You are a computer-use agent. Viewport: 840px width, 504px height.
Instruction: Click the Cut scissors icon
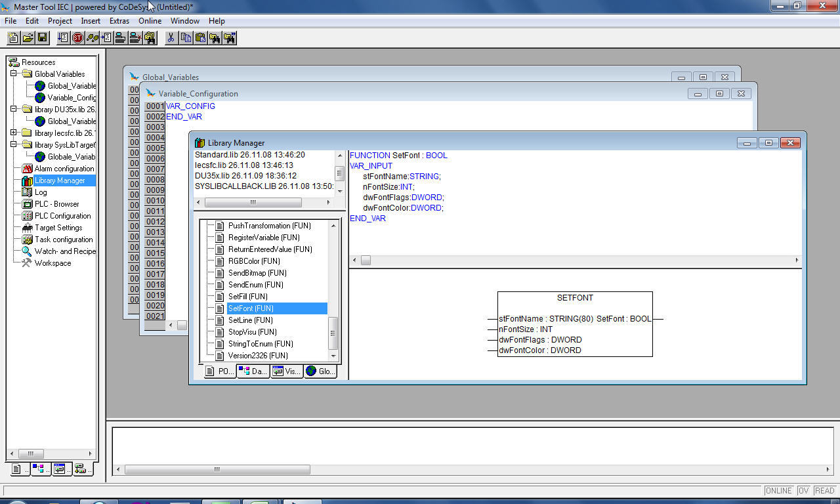pos(171,38)
